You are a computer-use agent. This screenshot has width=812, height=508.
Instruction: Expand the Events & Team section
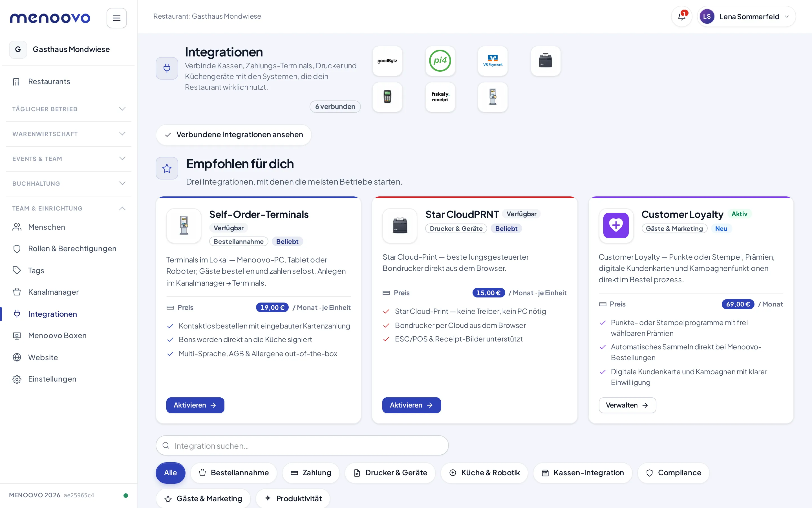click(69, 159)
